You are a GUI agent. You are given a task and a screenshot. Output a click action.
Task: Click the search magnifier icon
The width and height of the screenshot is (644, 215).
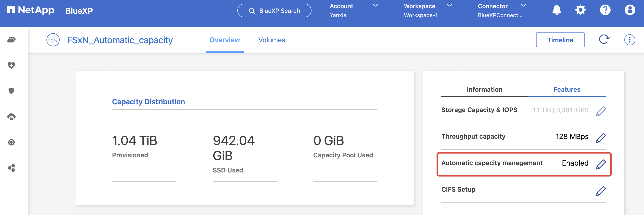[252, 11]
